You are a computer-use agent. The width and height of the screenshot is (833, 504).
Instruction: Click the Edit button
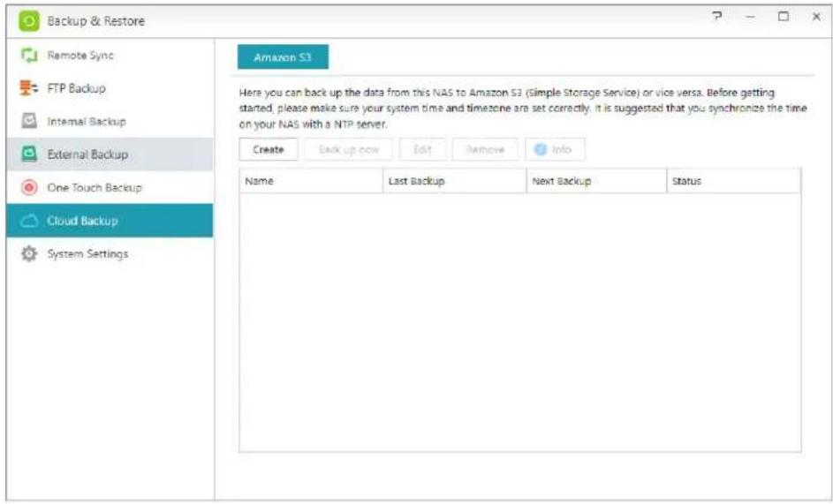[422, 149]
